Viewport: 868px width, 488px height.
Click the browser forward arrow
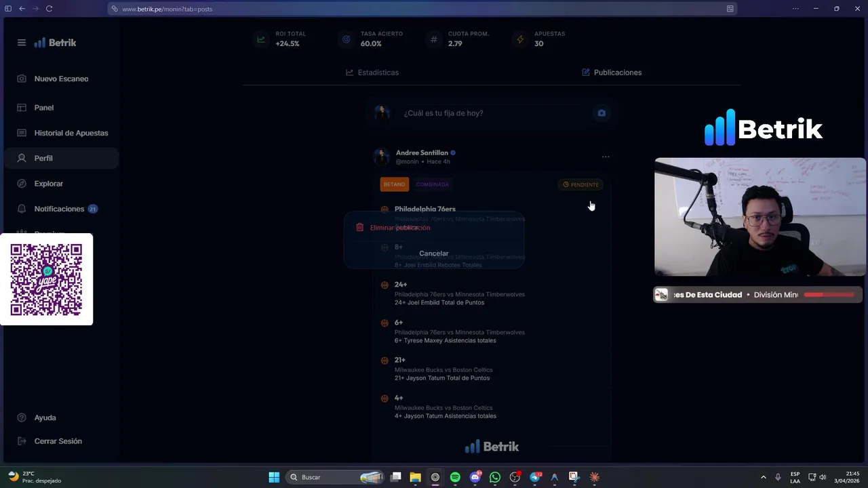coord(35,9)
